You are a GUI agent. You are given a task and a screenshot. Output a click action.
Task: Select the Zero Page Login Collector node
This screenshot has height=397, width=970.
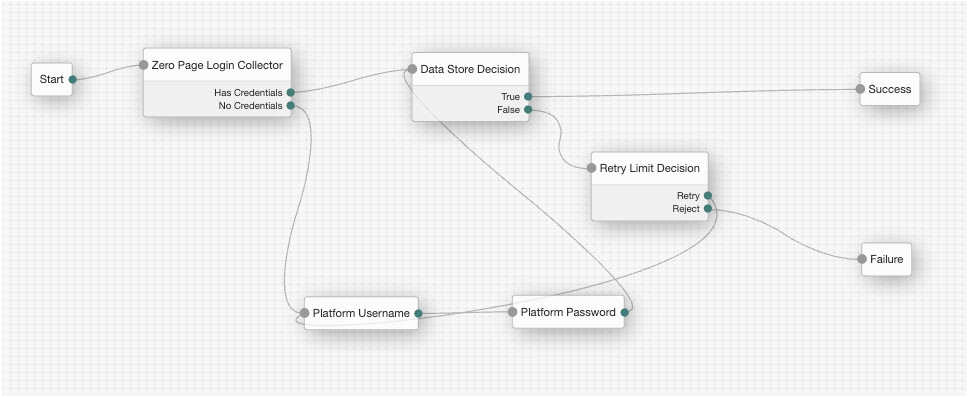217,82
